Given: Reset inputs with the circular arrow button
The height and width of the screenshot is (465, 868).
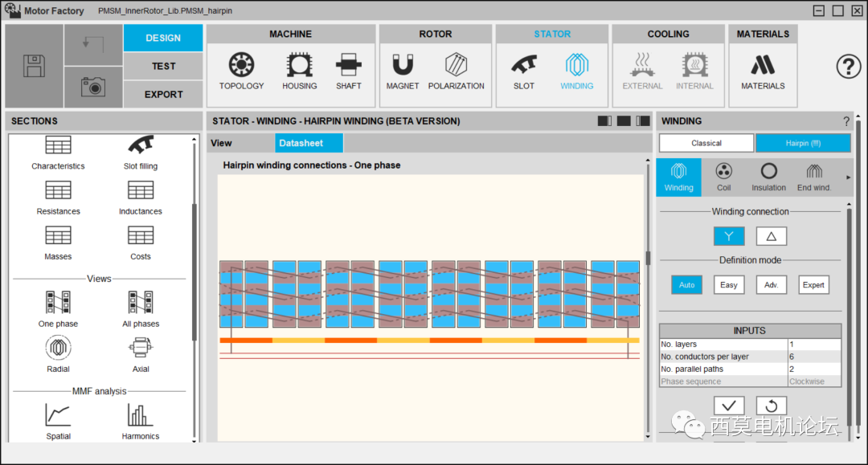Looking at the screenshot, I should point(771,406).
